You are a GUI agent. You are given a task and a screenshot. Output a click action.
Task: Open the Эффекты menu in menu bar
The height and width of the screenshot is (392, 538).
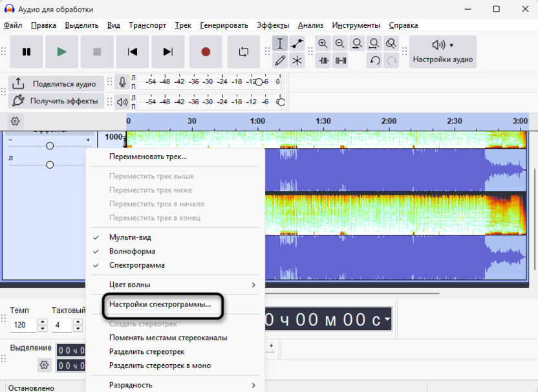point(273,25)
